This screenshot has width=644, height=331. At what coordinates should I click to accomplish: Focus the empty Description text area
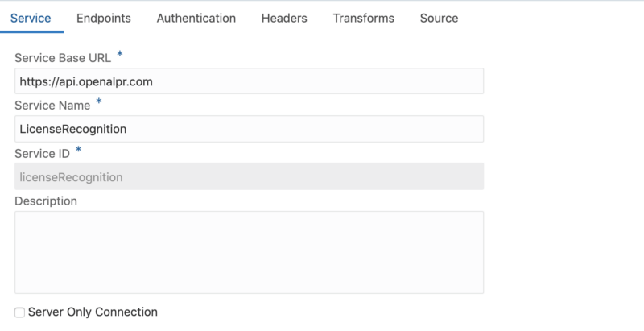click(x=249, y=252)
